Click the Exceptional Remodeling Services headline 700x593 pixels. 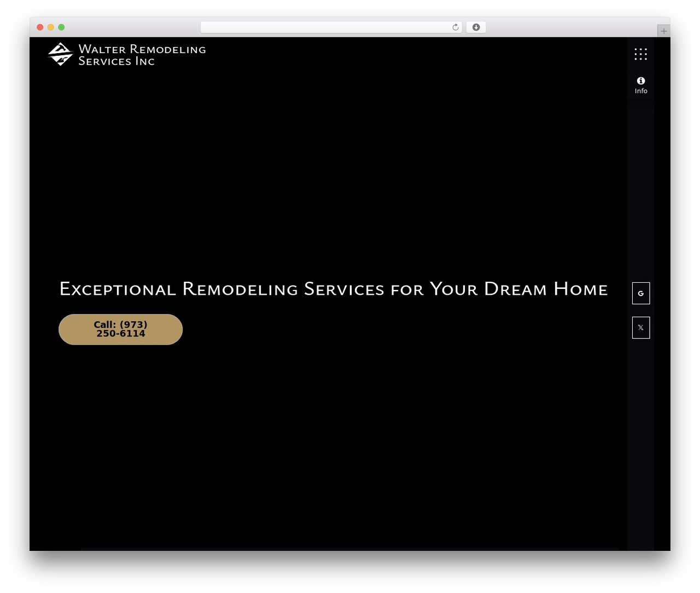334,289
